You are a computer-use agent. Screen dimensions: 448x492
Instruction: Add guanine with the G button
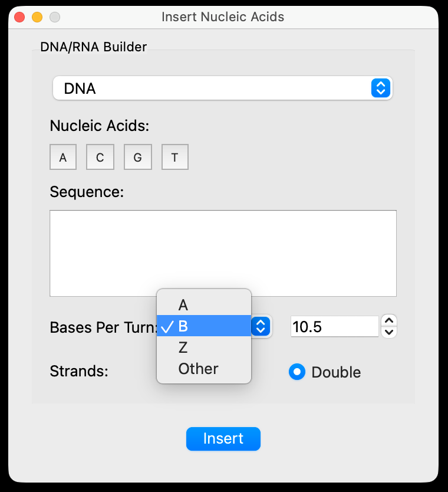point(138,158)
